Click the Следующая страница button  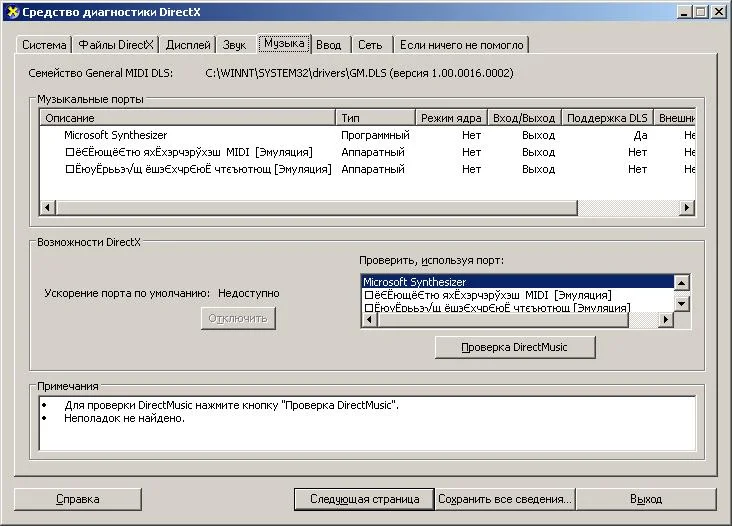coord(364,498)
